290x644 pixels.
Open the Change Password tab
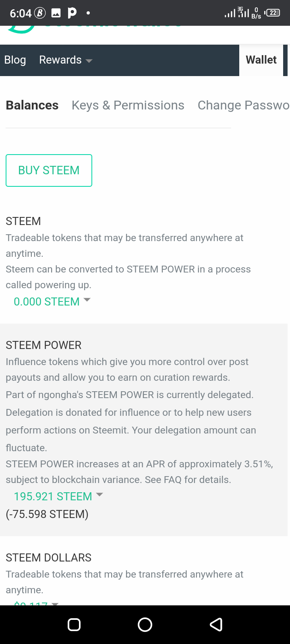tap(243, 105)
